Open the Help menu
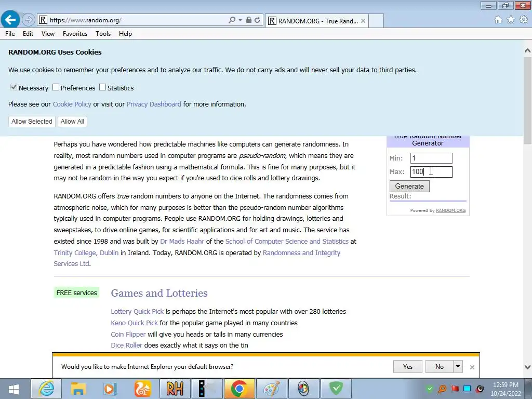 click(125, 34)
